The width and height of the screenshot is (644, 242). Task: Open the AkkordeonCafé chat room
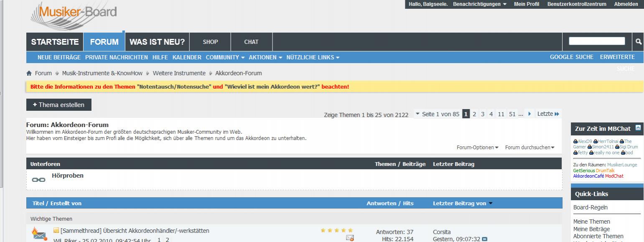point(588,176)
